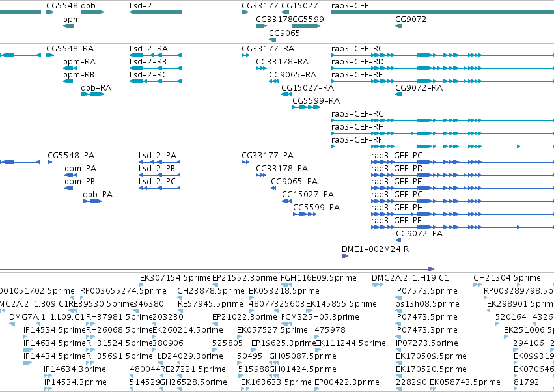554x392 pixels.
Task: Select rab3-GEF-RE transcript label
Action: tap(357, 75)
